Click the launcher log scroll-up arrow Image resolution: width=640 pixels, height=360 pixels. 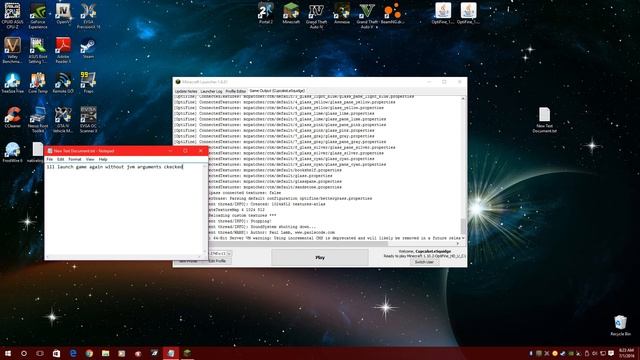coord(463,99)
